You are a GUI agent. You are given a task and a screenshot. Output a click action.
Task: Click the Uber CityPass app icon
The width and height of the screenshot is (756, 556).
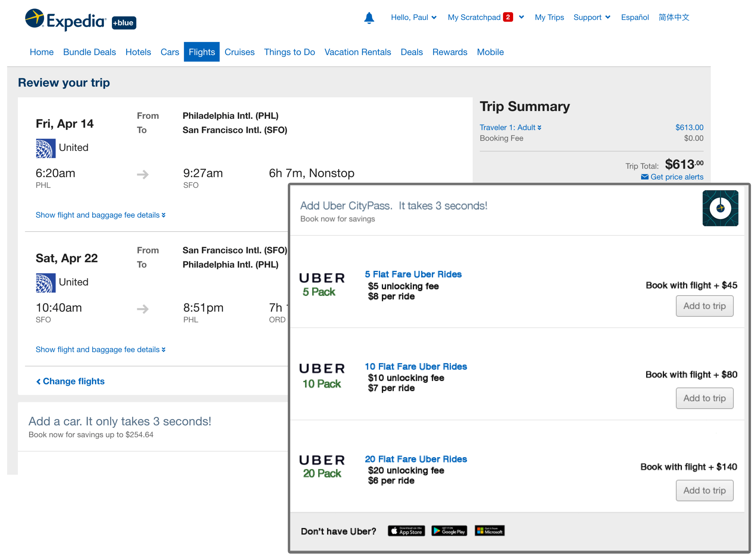click(x=720, y=208)
